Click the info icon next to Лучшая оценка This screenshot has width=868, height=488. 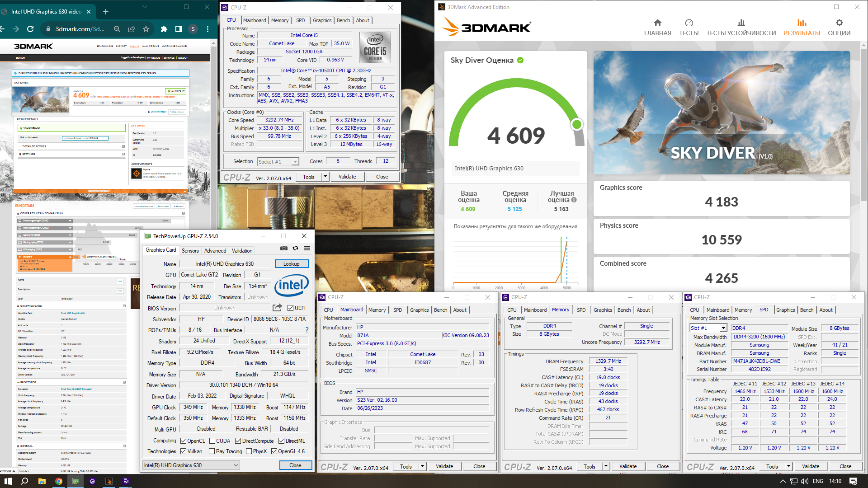[x=574, y=200]
